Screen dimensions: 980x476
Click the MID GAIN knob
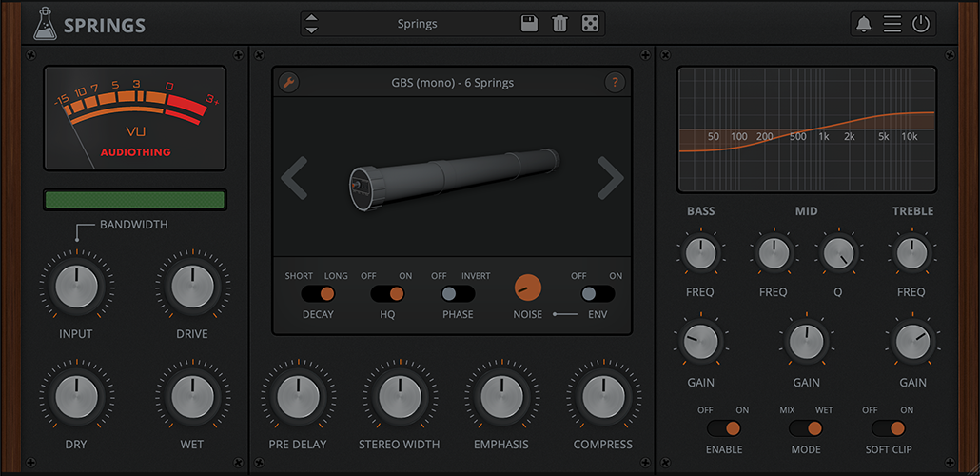coord(806,342)
